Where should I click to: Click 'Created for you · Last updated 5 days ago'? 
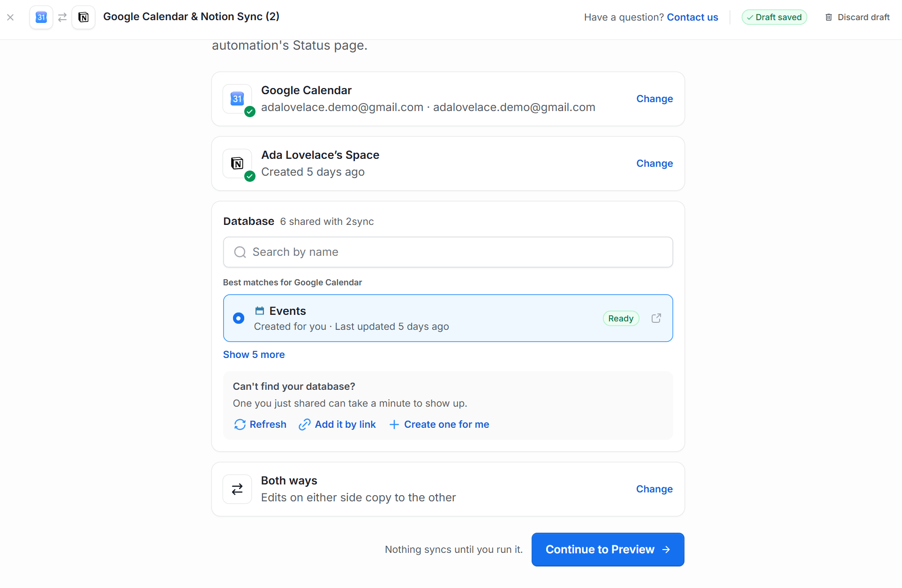[x=352, y=327]
